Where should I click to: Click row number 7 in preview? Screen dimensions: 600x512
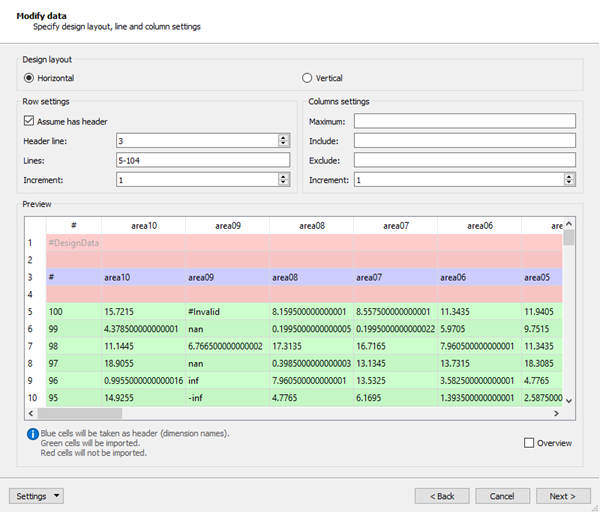[x=35, y=346]
